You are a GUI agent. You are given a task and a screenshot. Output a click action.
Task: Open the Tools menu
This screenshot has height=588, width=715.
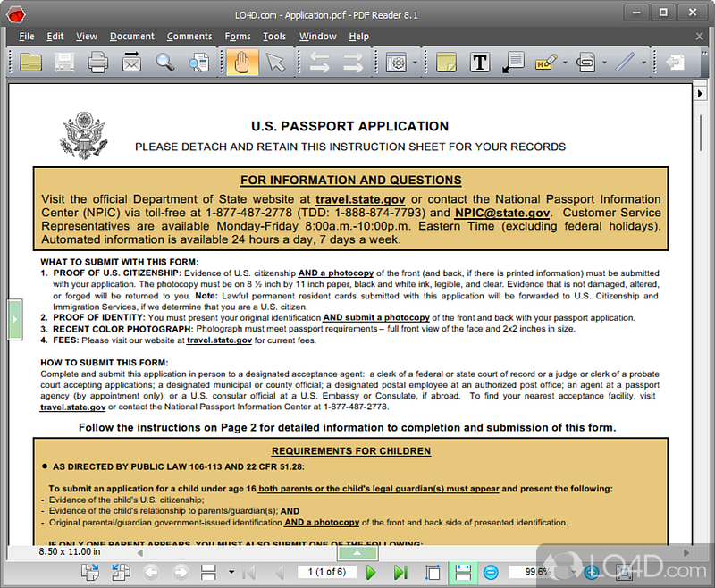point(274,36)
